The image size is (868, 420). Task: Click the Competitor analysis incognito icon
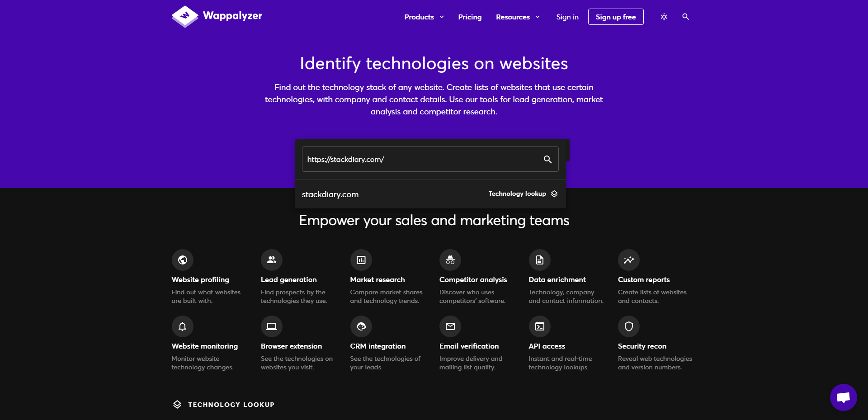click(450, 260)
